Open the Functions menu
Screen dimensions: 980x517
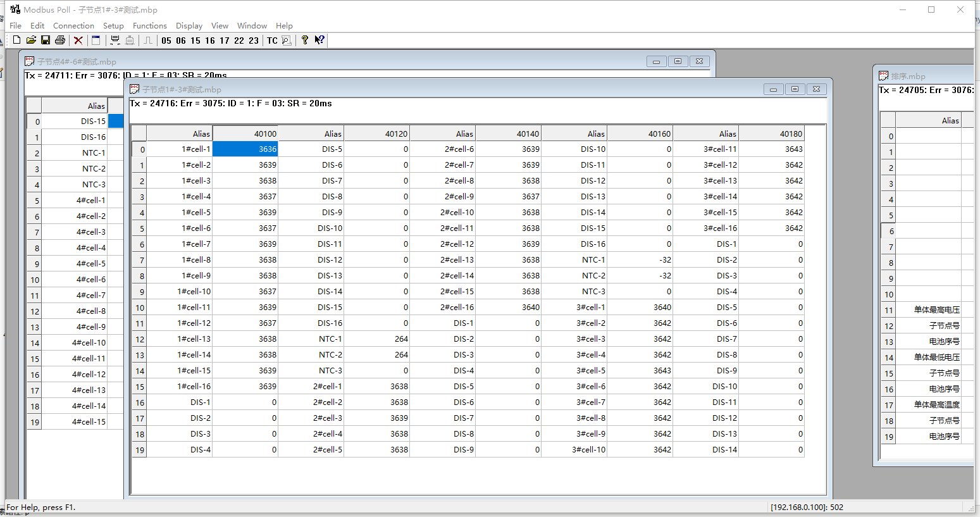point(149,25)
